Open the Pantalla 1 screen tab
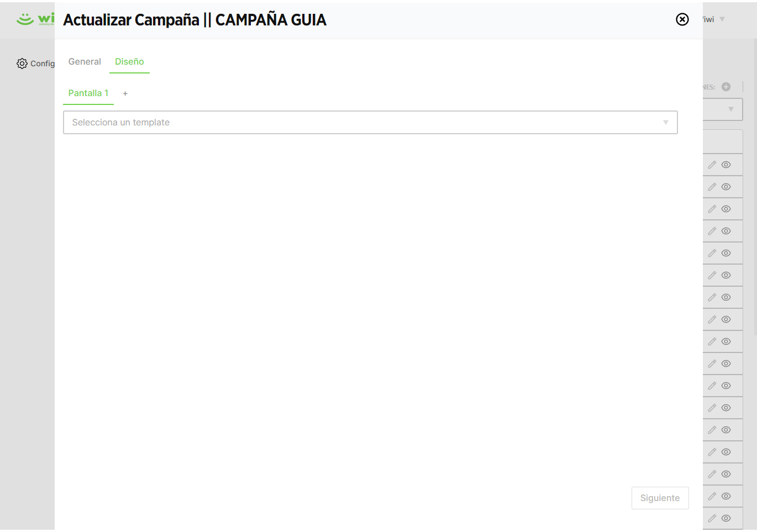 tap(88, 93)
